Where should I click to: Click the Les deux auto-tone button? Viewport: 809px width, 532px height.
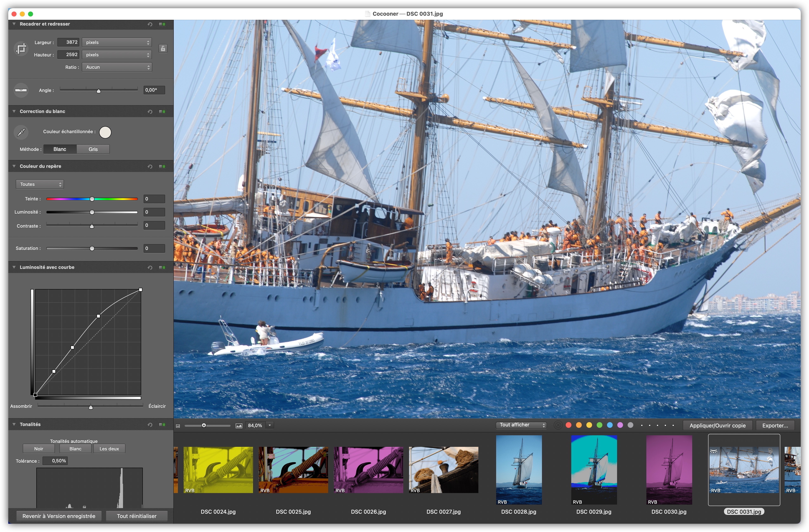coord(109,449)
